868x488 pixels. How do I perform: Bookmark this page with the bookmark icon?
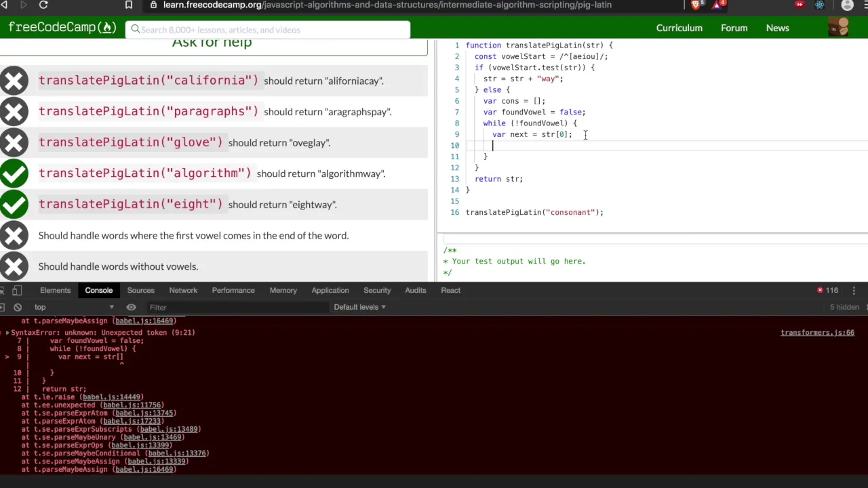129,5
